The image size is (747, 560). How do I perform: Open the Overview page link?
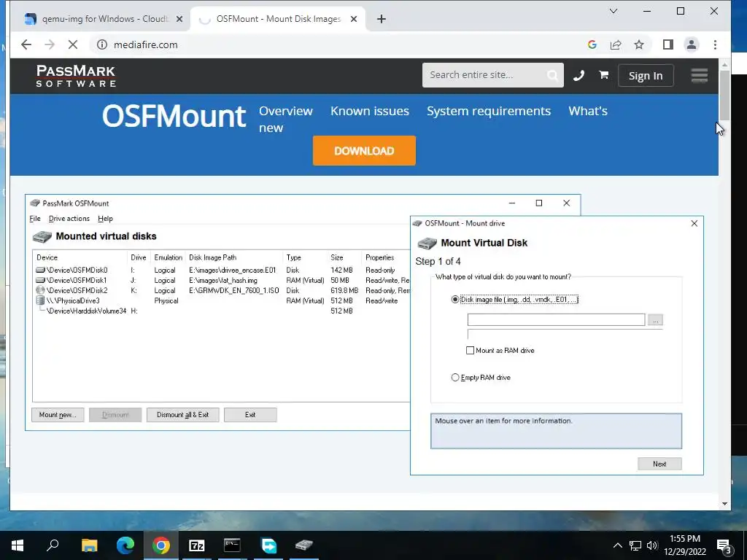(286, 111)
